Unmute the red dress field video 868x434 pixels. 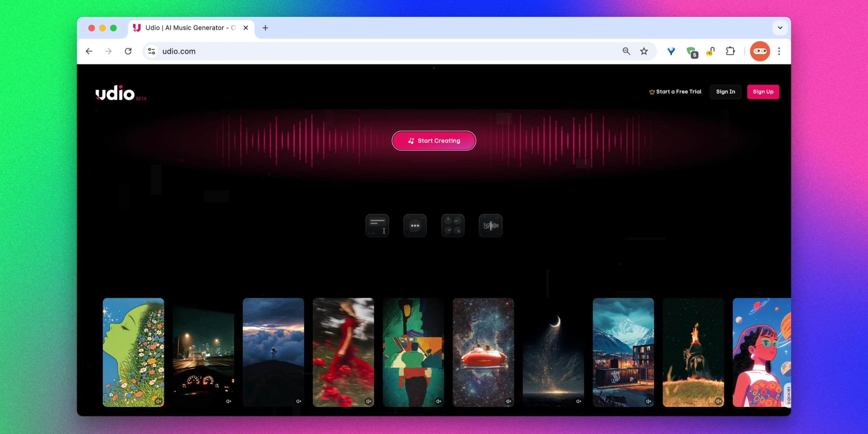click(x=369, y=401)
